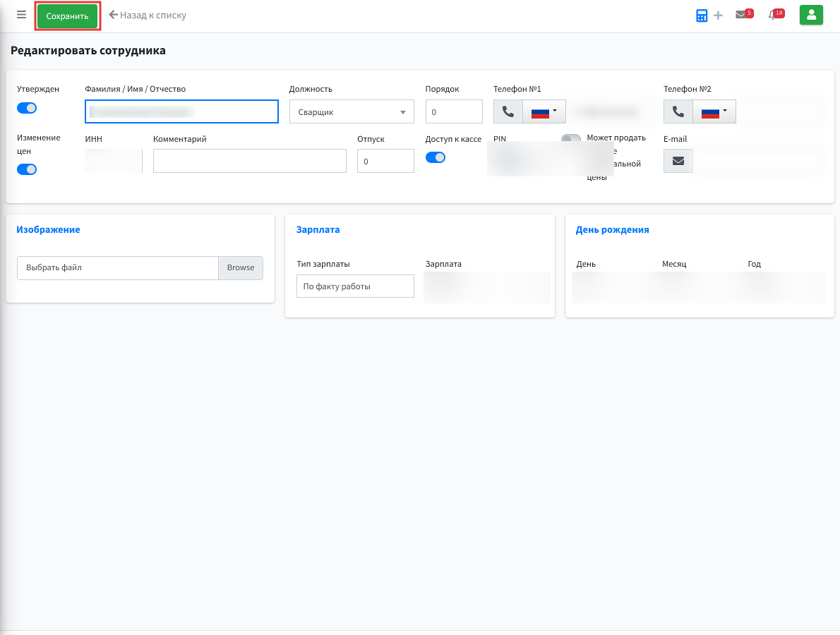
Task: Open notifications bell with badge 14
Action: 776,14
